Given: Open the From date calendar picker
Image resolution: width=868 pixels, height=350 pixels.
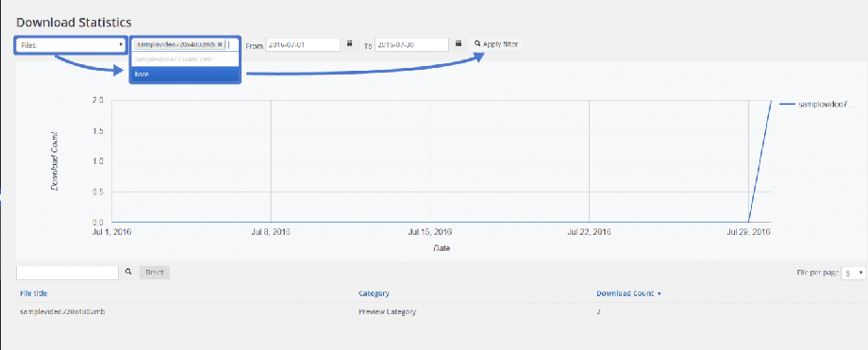Looking at the screenshot, I should pyautogui.click(x=349, y=43).
